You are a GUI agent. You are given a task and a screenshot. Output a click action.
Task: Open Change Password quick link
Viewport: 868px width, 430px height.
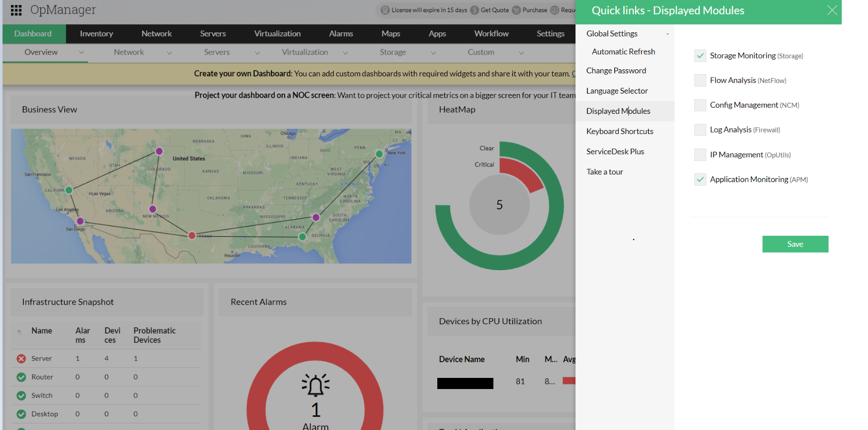click(x=616, y=71)
